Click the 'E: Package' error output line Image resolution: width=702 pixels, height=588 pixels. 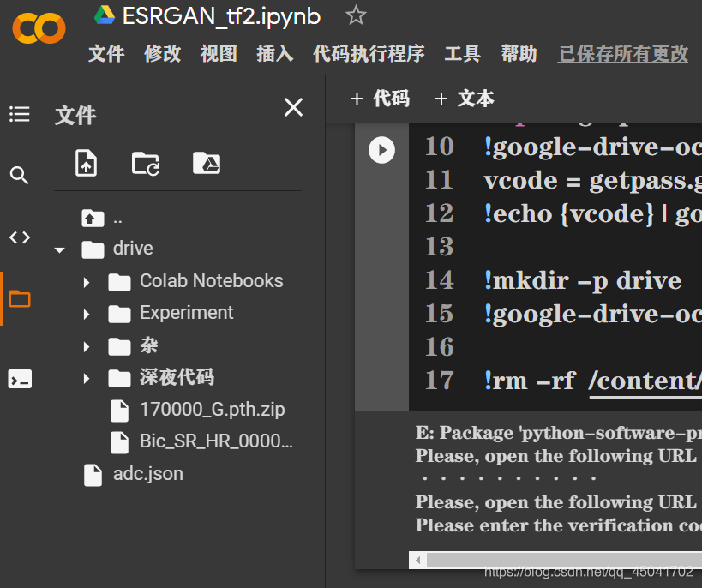pos(558,433)
